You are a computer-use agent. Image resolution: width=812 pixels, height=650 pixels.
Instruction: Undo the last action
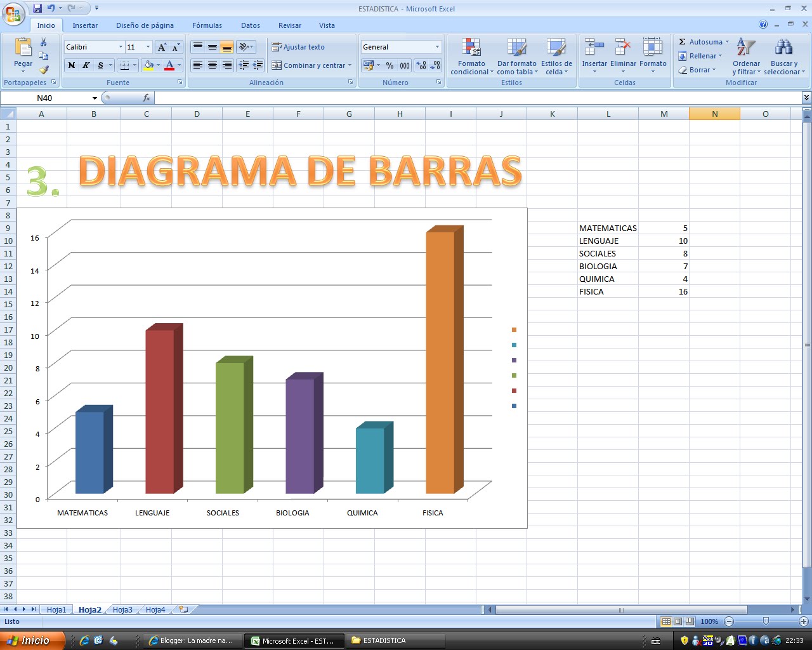coord(51,8)
